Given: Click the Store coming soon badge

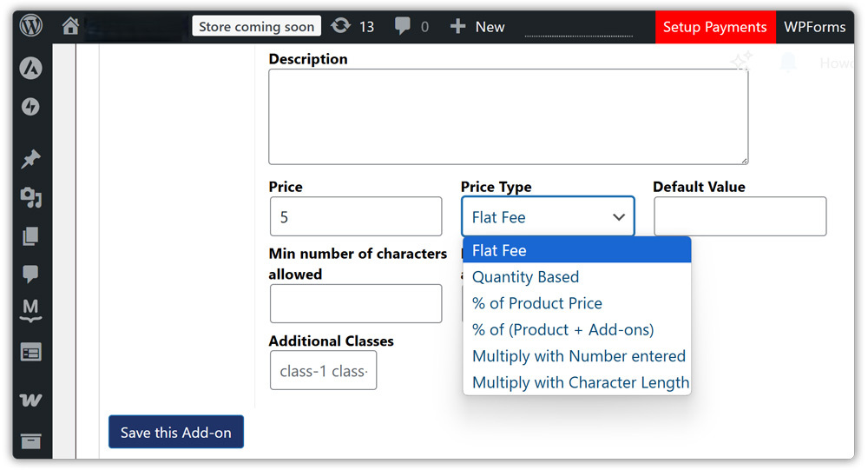Looking at the screenshot, I should 256,26.
